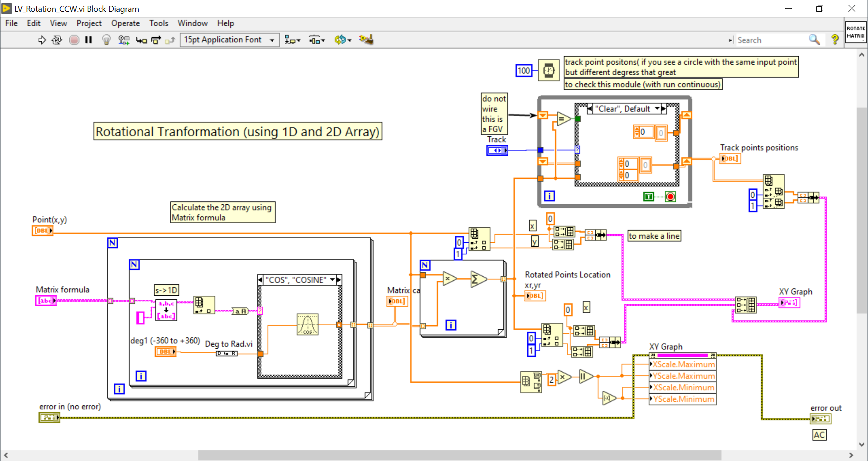The height and width of the screenshot is (461, 868).
Task: Click the context help question mark button
Action: click(836, 40)
